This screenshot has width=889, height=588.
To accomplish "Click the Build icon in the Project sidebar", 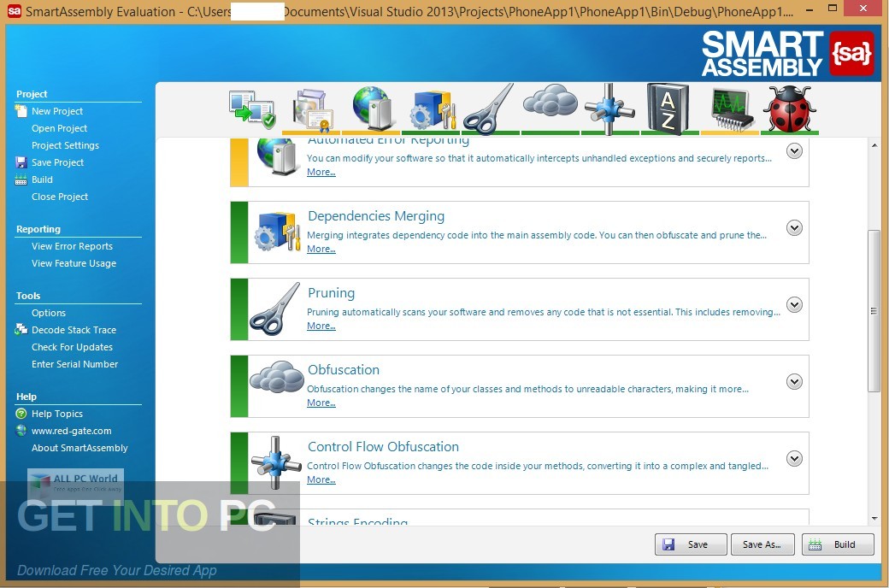I will (x=21, y=179).
